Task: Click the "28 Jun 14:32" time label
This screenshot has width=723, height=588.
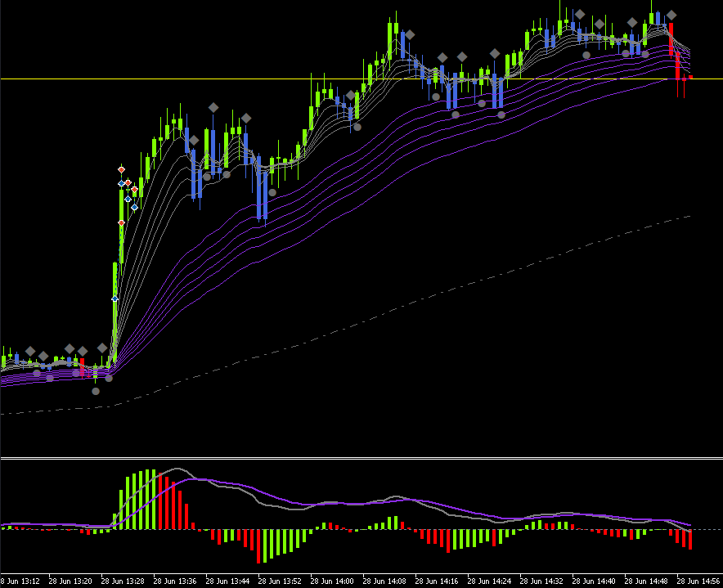Action: click(541, 581)
